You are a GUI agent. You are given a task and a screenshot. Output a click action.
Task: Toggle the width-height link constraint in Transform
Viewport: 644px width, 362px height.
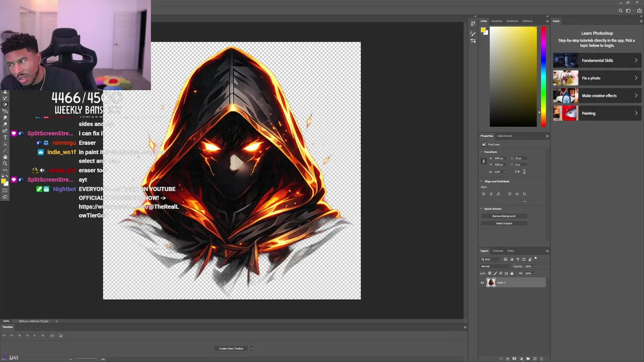[x=484, y=161]
